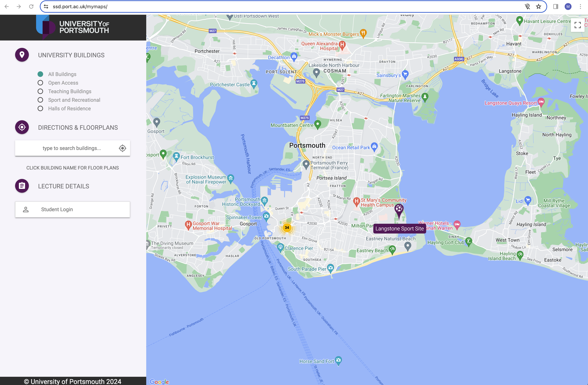Image resolution: width=588 pixels, height=385 pixels.
Task: Click the South Parade Pier camera marker
Action: [x=331, y=268]
